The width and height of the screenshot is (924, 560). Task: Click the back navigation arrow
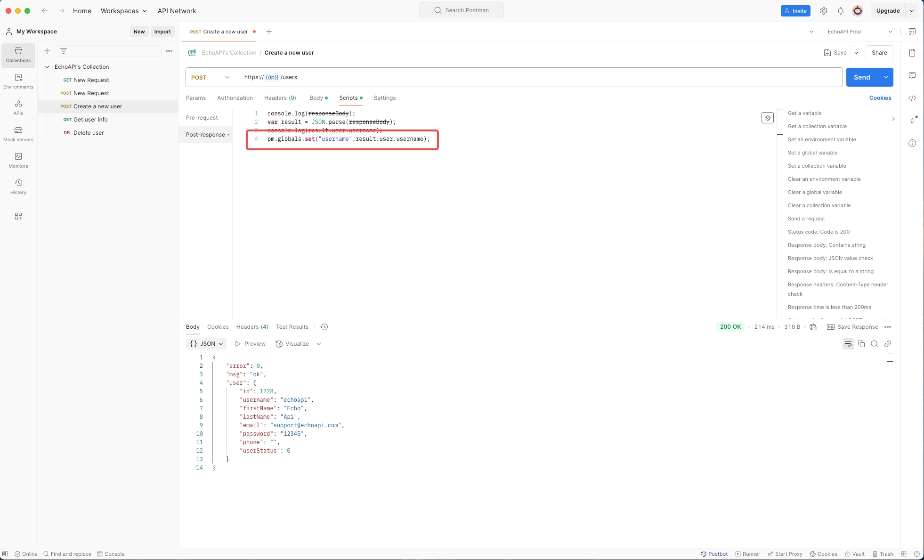point(45,11)
